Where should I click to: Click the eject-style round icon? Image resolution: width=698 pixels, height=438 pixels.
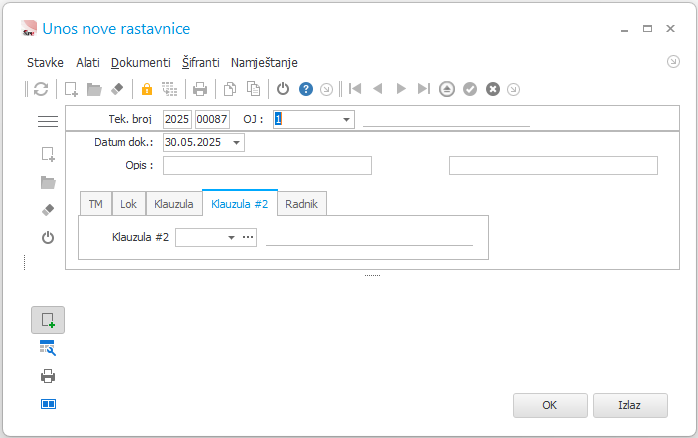[447, 89]
